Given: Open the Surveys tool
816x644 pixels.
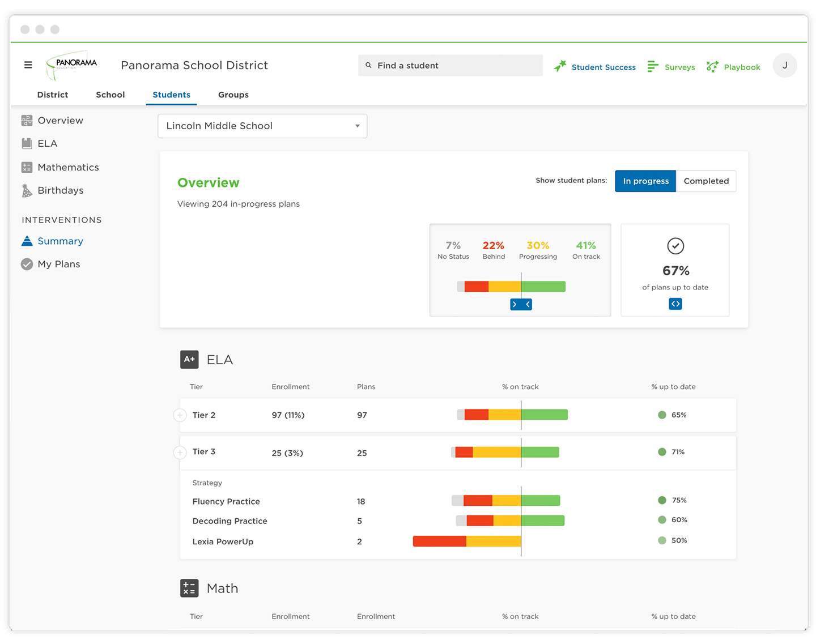Looking at the screenshot, I should [679, 67].
